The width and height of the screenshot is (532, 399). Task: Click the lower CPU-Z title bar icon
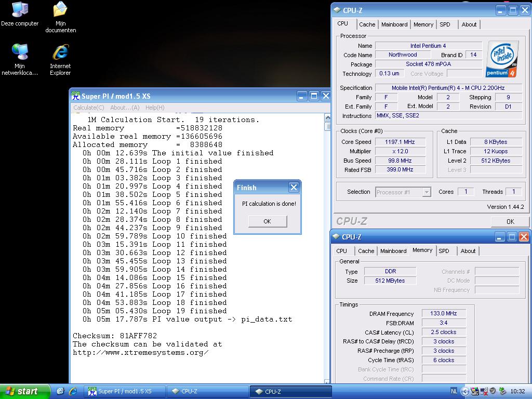336,236
